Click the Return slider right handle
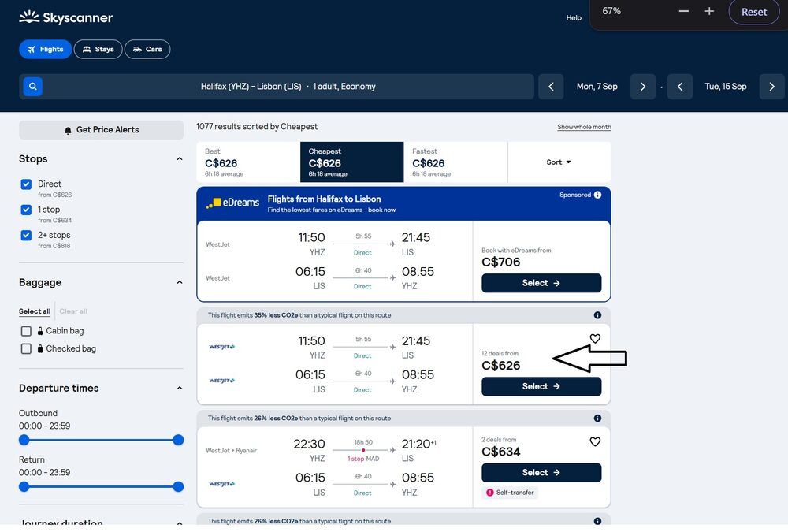Image resolution: width=788 pixels, height=532 pixels. pyautogui.click(x=178, y=487)
